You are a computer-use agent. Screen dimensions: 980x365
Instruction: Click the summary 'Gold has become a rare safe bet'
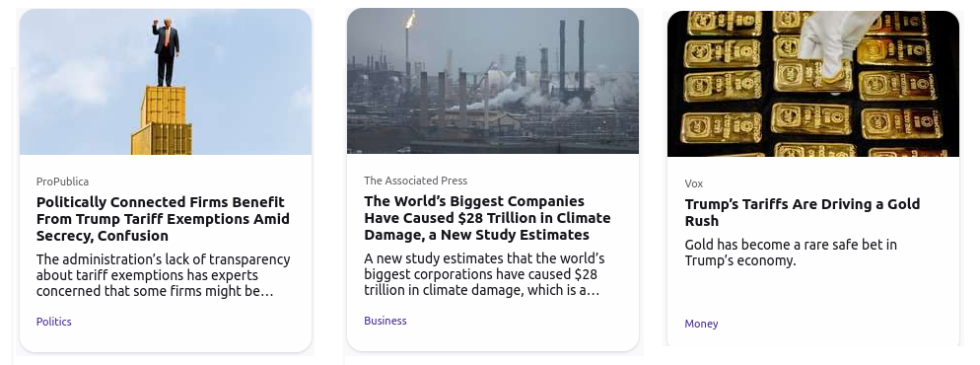[x=791, y=253]
